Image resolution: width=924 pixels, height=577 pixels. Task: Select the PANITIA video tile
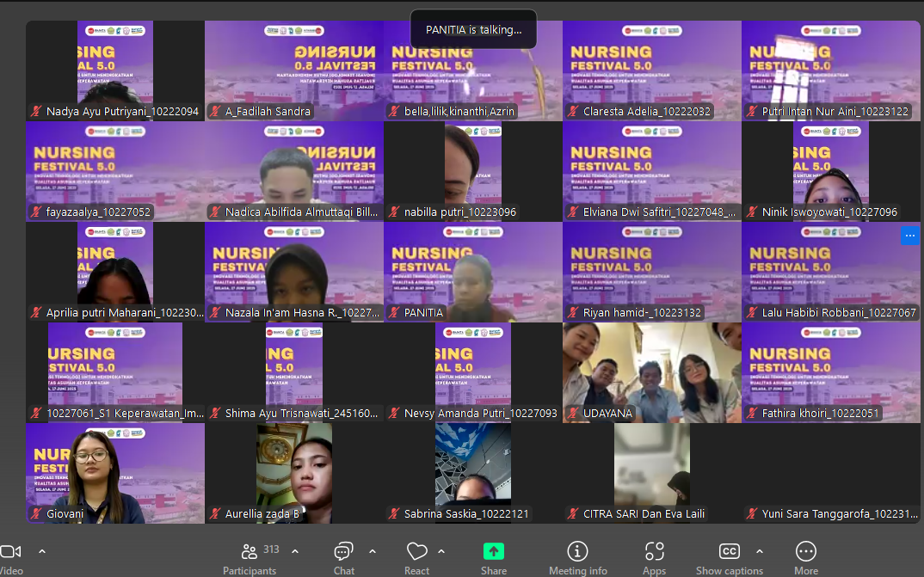click(472, 271)
